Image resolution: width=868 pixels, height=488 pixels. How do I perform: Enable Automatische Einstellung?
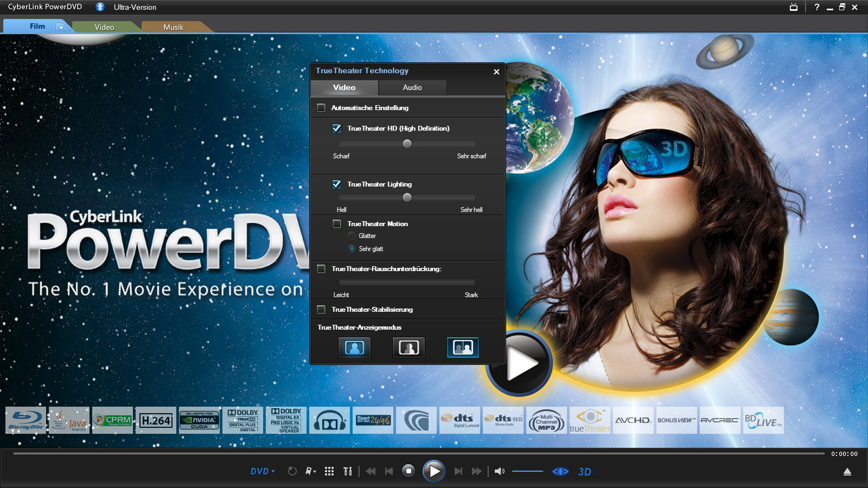[321, 107]
